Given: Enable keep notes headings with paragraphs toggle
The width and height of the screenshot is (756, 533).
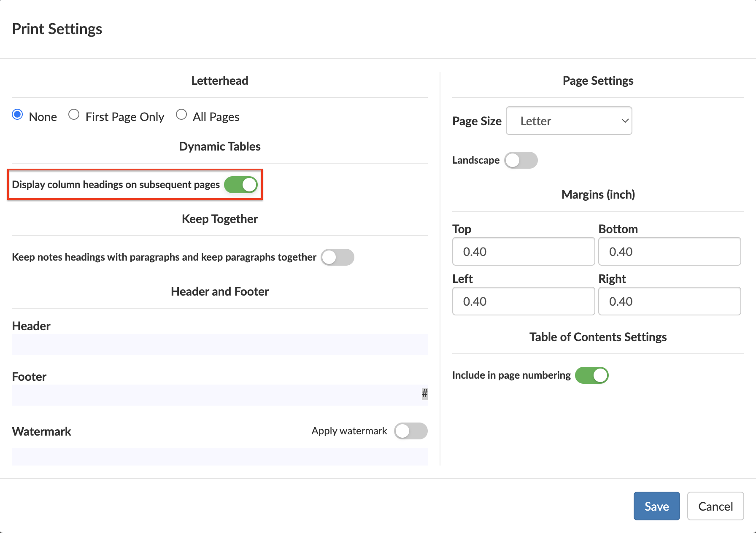Looking at the screenshot, I should (x=337, y=257).
